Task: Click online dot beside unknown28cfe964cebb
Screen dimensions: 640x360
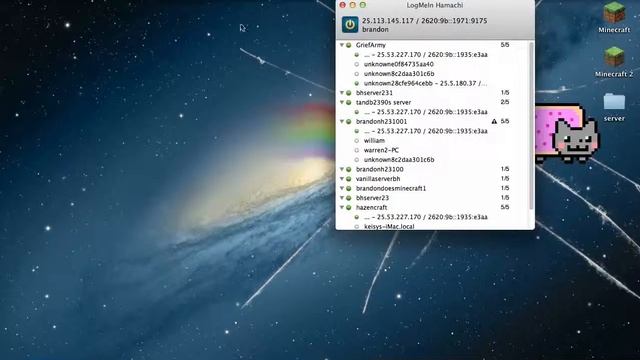Action: (357, 83)
